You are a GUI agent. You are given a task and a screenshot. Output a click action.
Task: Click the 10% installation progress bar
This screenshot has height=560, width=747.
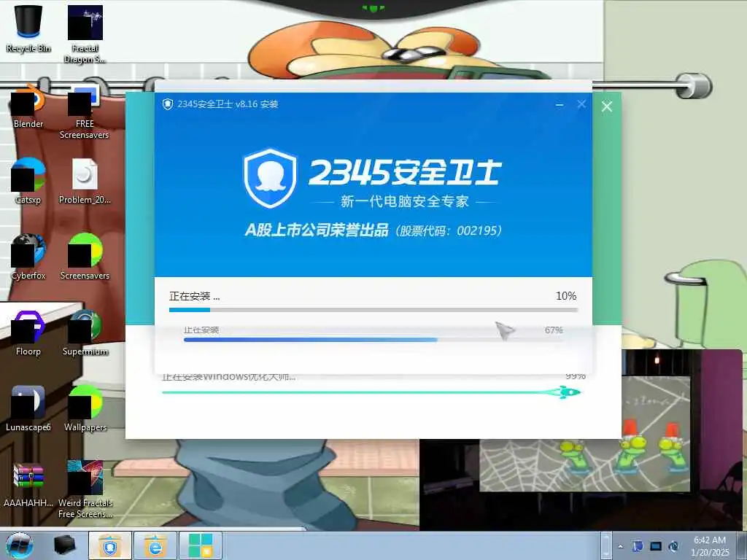(x=373, y=310)
